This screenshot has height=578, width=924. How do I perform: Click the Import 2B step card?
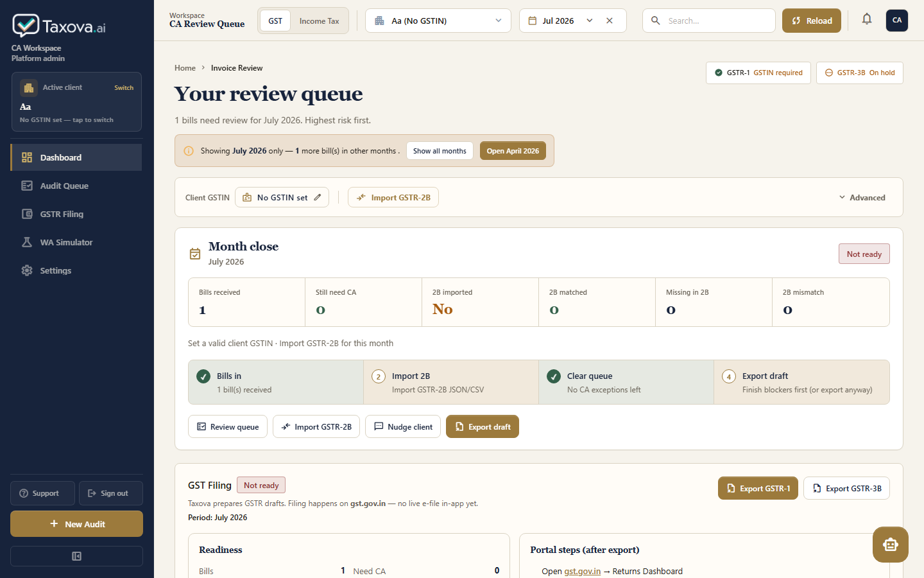(x=451, y=382)
